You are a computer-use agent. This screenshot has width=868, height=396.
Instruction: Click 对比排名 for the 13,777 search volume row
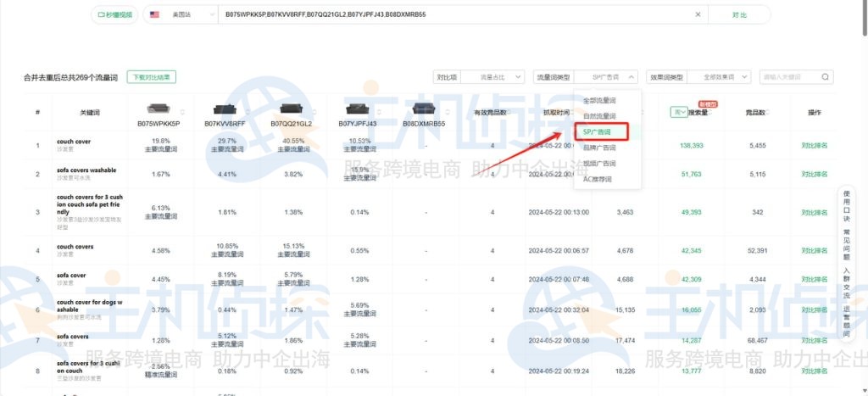pos(815,371)
